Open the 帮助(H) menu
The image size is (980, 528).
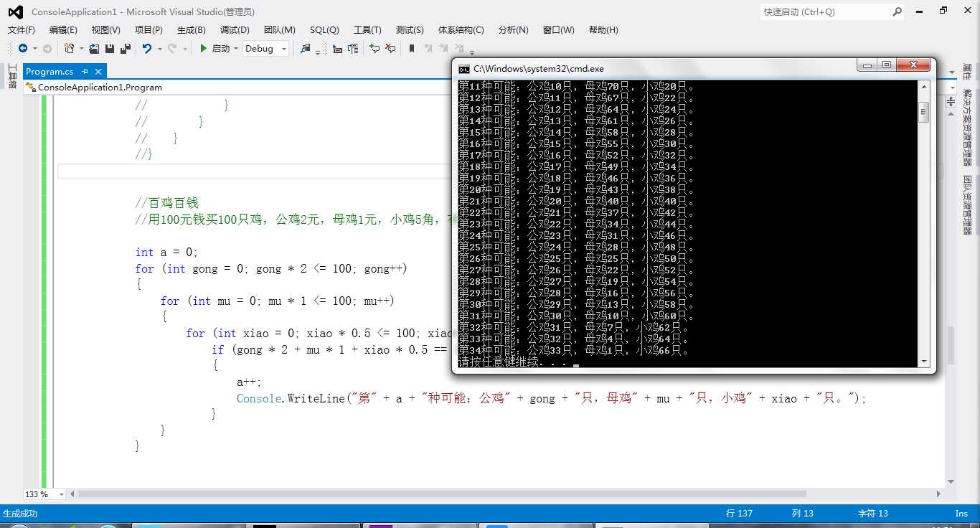coord(603,29)
